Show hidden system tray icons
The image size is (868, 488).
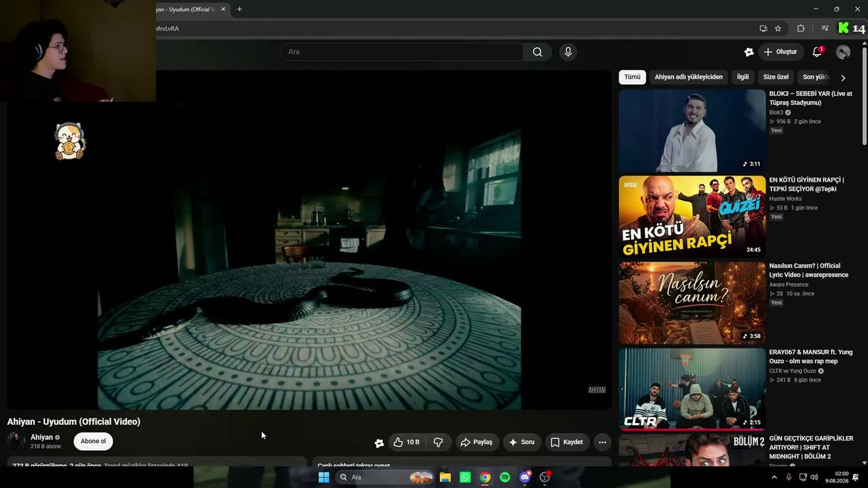(x=774, y=477)
